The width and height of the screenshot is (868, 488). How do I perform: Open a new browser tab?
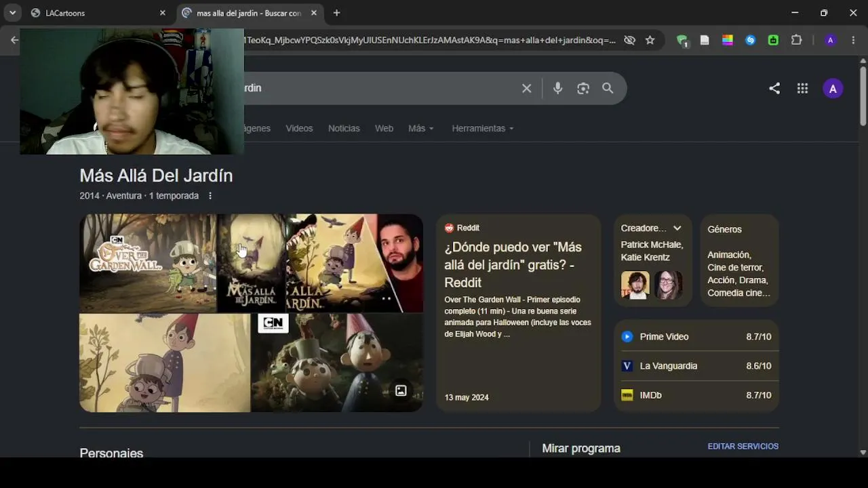pos(336,13)
